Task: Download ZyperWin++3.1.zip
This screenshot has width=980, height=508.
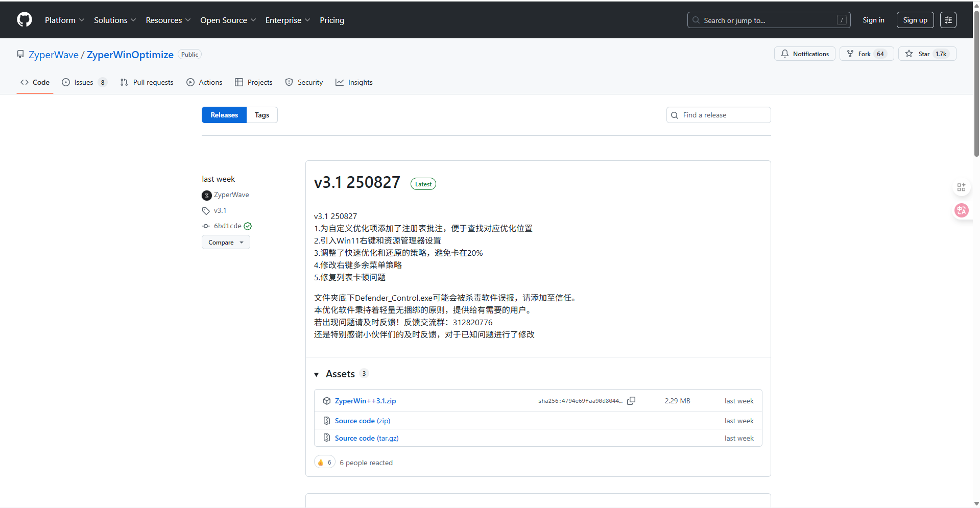Action: [366, 401]
